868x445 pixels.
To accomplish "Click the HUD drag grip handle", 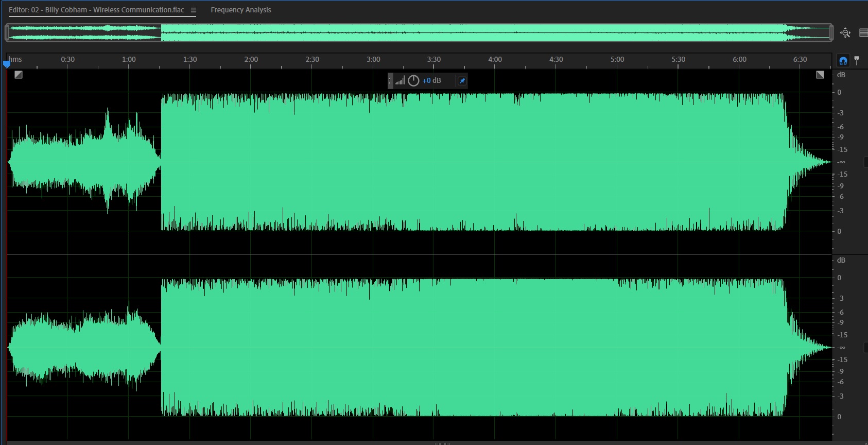I will coord(390,81).
